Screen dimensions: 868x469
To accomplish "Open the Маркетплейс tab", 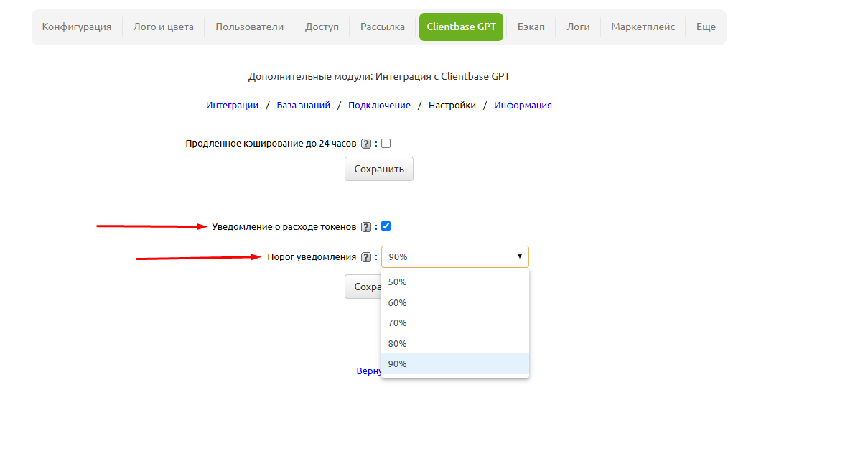I will [x=643, y=27].
